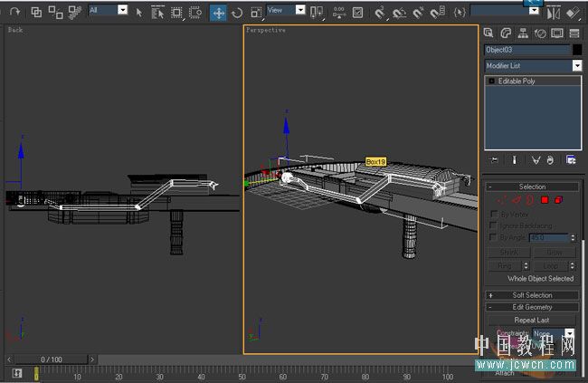Click the Unlink Selection icon
The height and width of the screenshot is (383, 588).
point(55,13)
